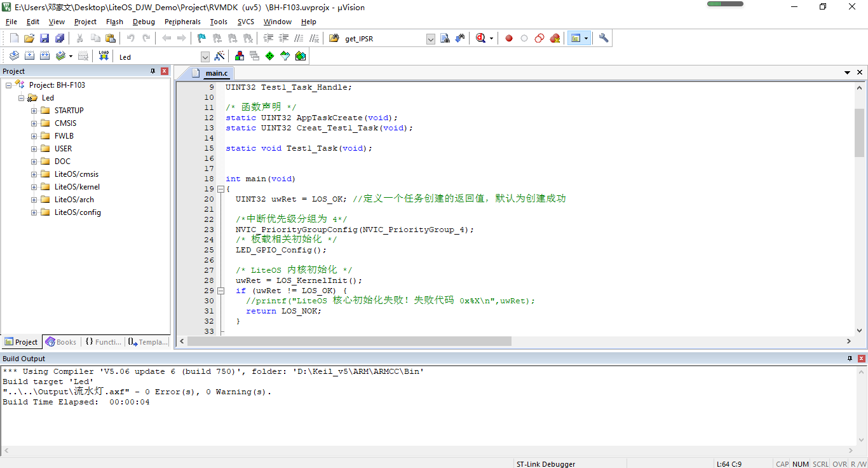Open window layout dropdown arrow
Image resolution: width=868 pixels, height=468 pixels.
586,38
